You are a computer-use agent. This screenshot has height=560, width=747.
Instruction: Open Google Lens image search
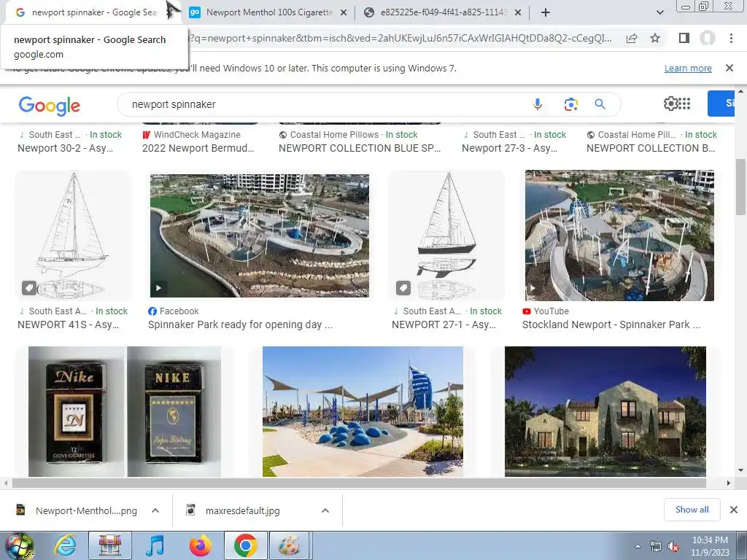[x=570, y=104]
